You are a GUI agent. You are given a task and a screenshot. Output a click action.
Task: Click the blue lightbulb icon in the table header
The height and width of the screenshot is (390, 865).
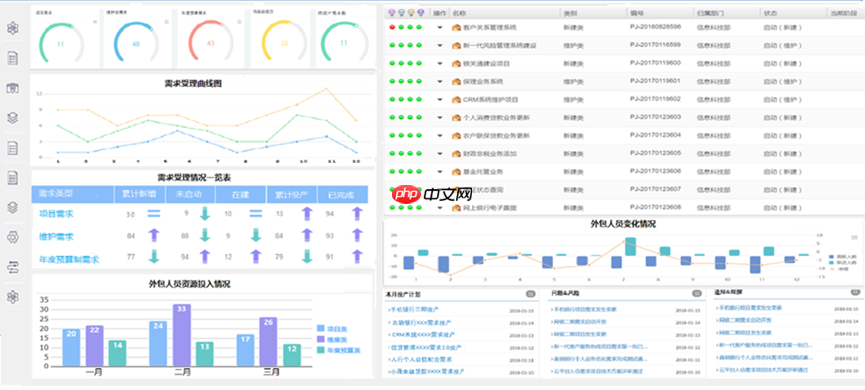click(x=402, y=12)
